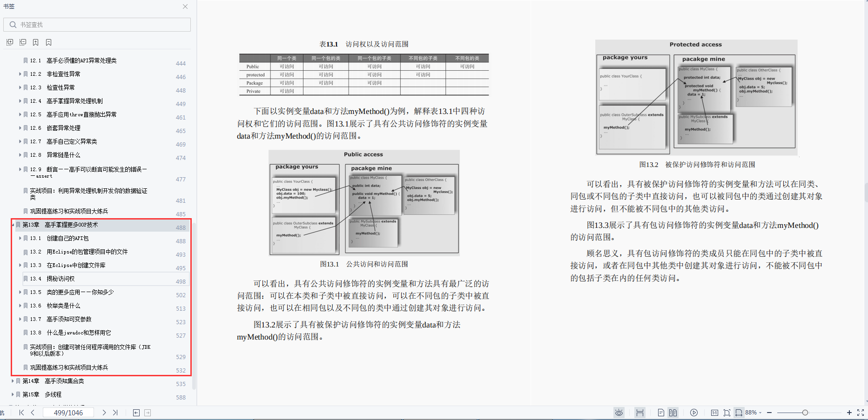Open bookmark 13.3 在Eclipse中创建文件库
The height and width of the screenshot is (420, 868).
[67, 265]
